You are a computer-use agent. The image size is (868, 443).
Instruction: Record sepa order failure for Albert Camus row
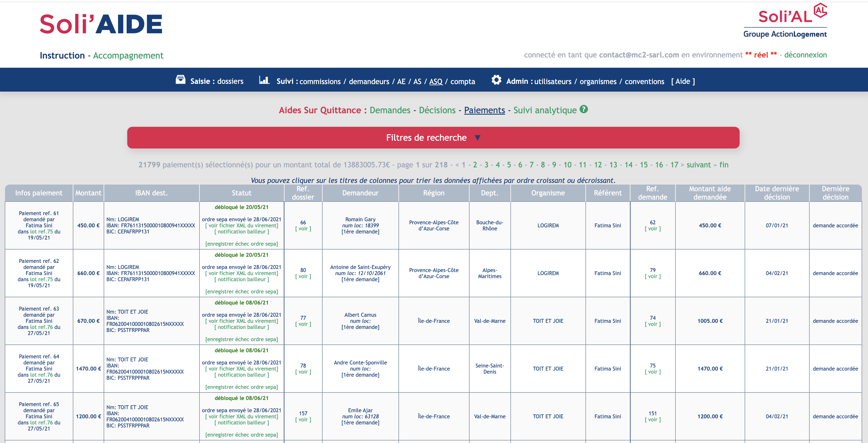pyautogui.click(x=242, y=339)
